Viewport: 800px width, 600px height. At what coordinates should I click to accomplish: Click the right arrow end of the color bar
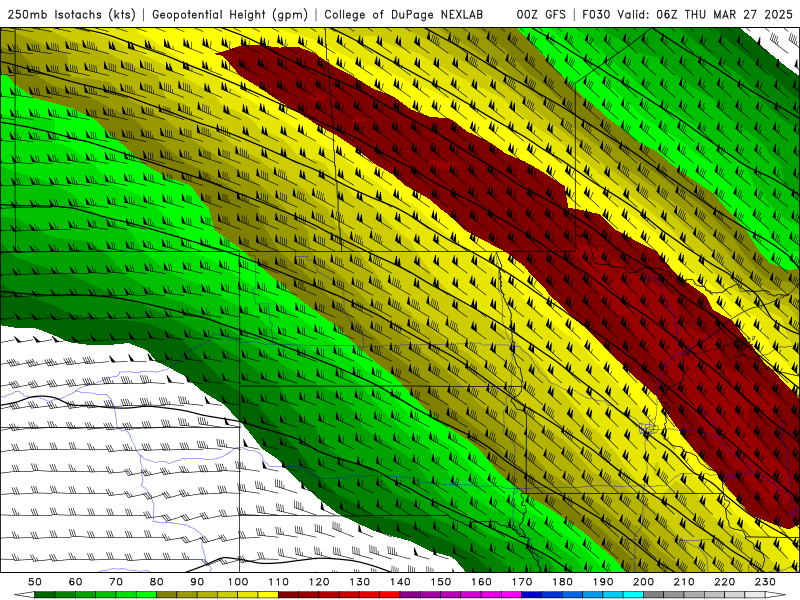click(776, 595)
